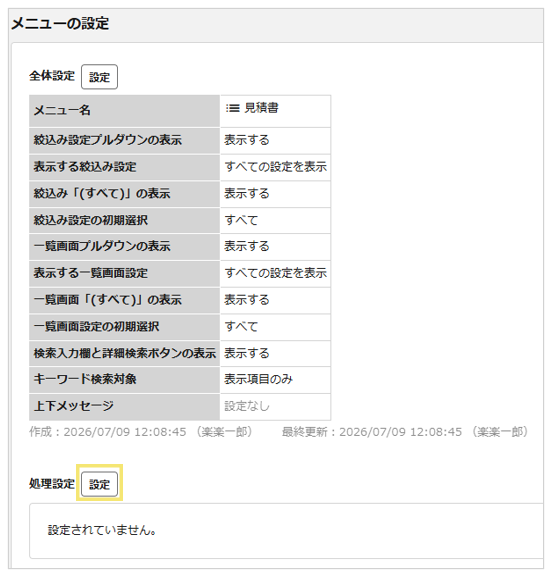Click 表示する value for 一覧画面「(すべて)」の表示
The width and height of the screenshot is (550, 575).
point(247,300)
